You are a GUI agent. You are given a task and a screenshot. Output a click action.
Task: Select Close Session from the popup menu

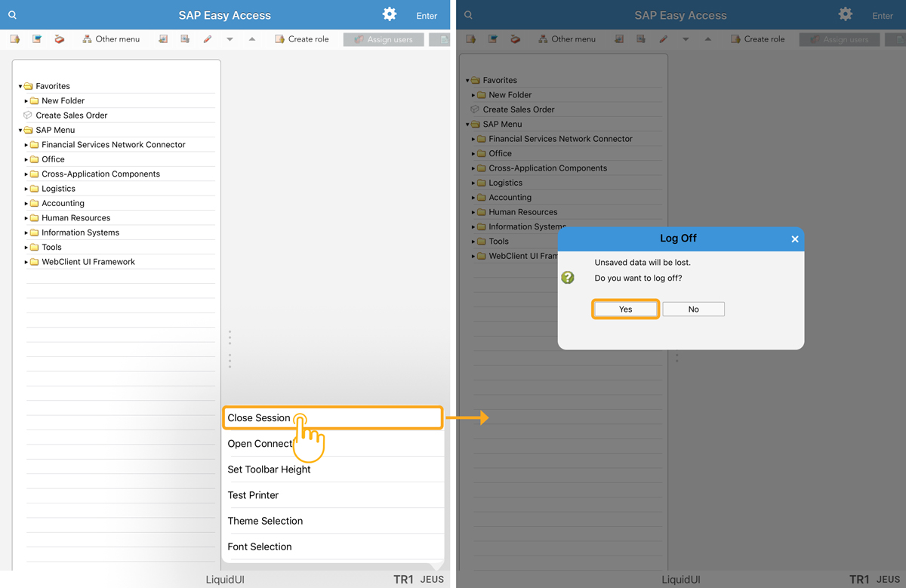tap(259, 418)
